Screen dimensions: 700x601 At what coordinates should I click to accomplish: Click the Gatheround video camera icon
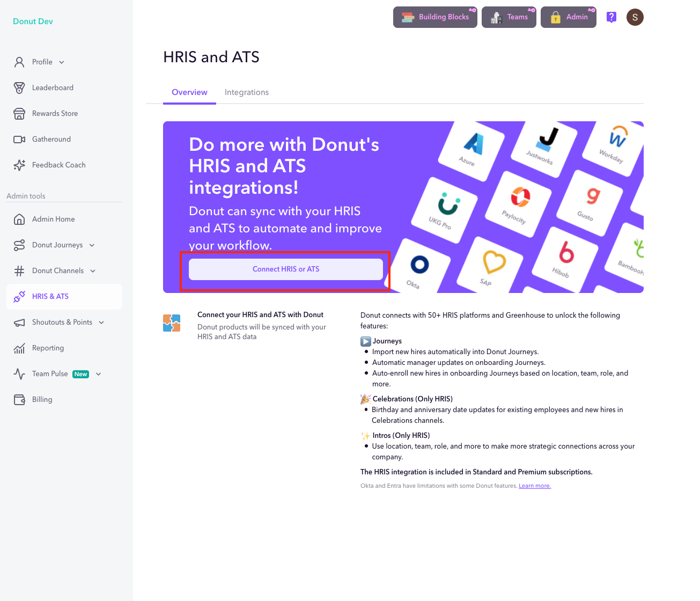coord(19,140)
